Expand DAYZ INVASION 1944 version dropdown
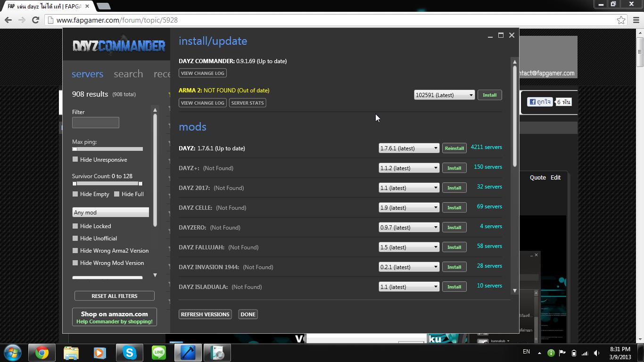644x362 pixels. (x=409, y=267)
